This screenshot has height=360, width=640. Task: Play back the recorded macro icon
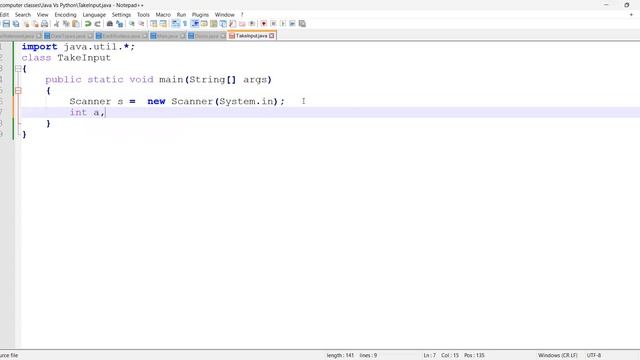(282, 24)
